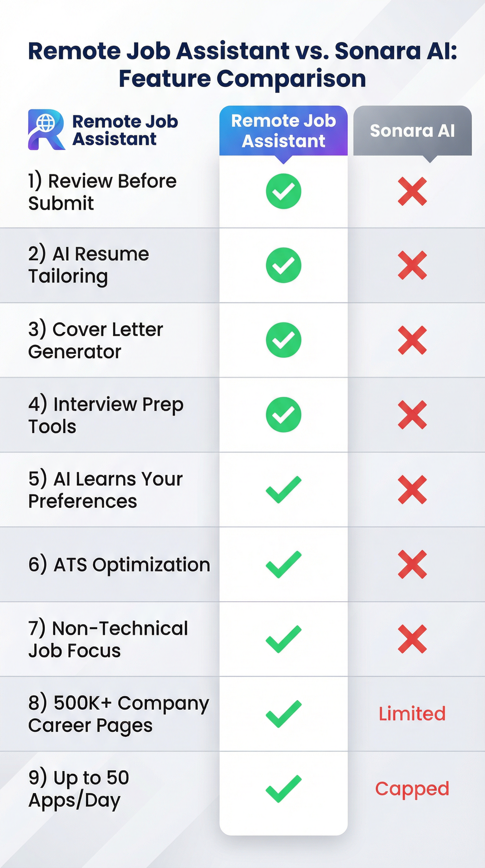Viewport: 485px width, 868px height.
Task: Click the red 'Capped' label
Action: pos(412,789)
